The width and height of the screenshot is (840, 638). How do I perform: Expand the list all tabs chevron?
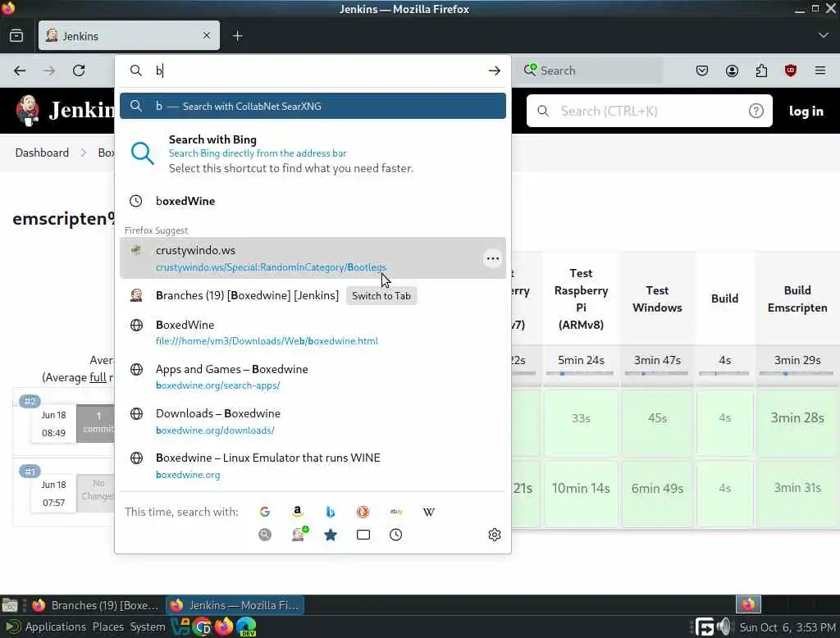coord(824,35)
